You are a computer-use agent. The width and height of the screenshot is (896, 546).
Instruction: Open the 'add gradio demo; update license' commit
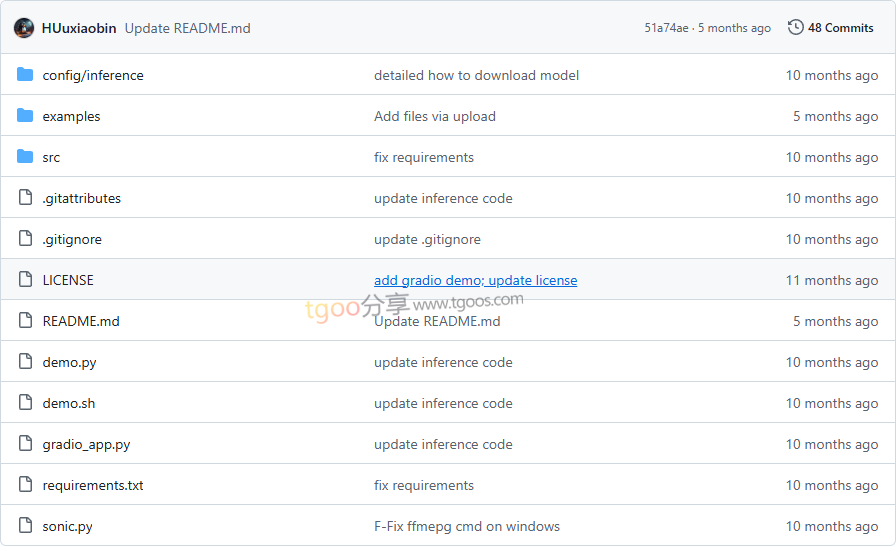pyautogui.click(x=475, y=280)
